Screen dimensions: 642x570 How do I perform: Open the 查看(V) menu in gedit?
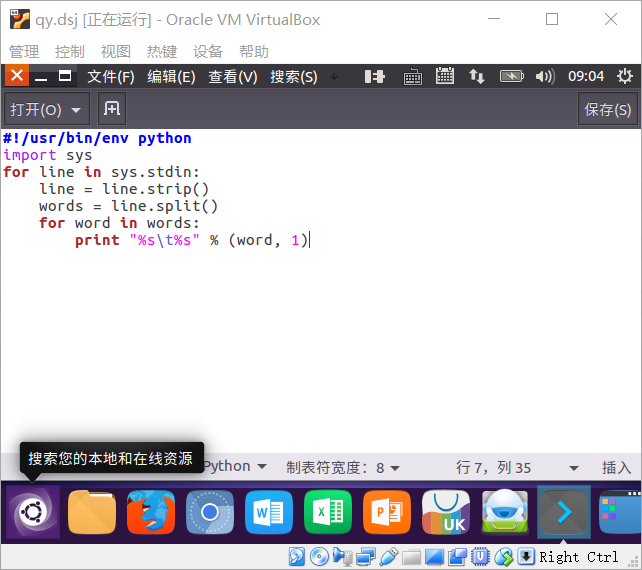(233, 77)
